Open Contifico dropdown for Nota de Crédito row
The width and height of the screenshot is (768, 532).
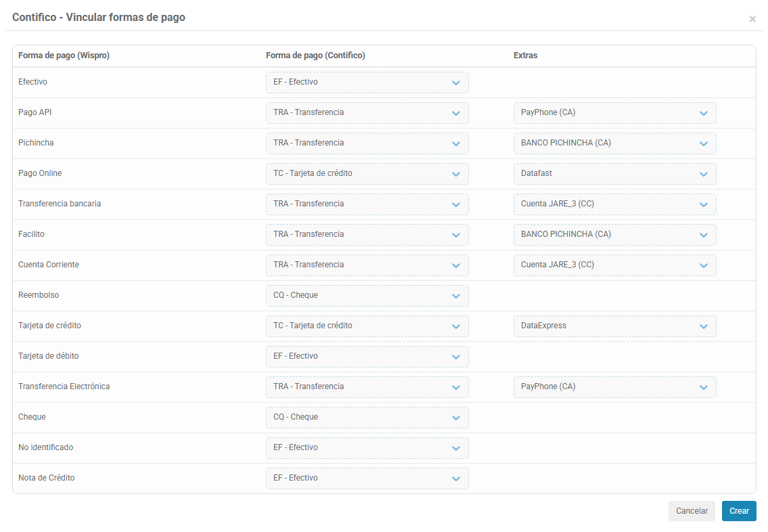click(367, 478)
